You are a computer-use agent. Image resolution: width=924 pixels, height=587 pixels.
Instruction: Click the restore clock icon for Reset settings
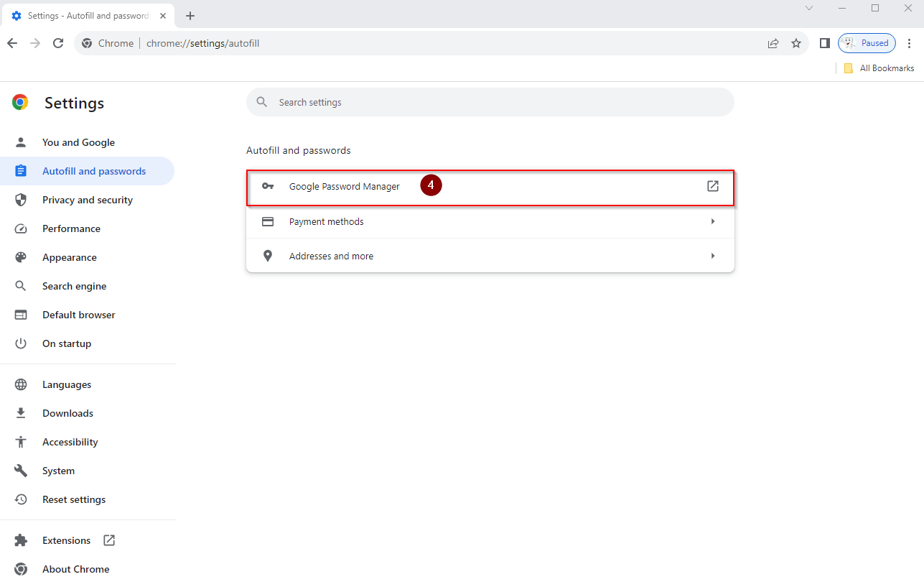coord(21,499)
